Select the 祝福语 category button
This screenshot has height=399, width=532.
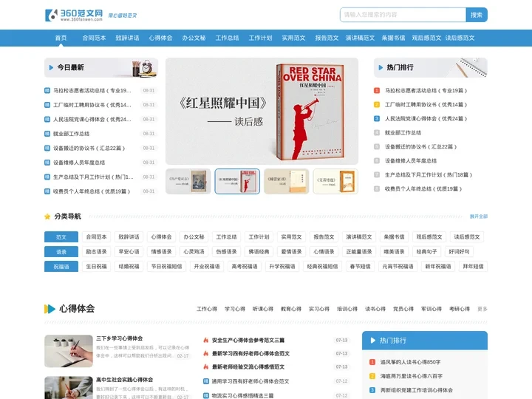[61, 267]
